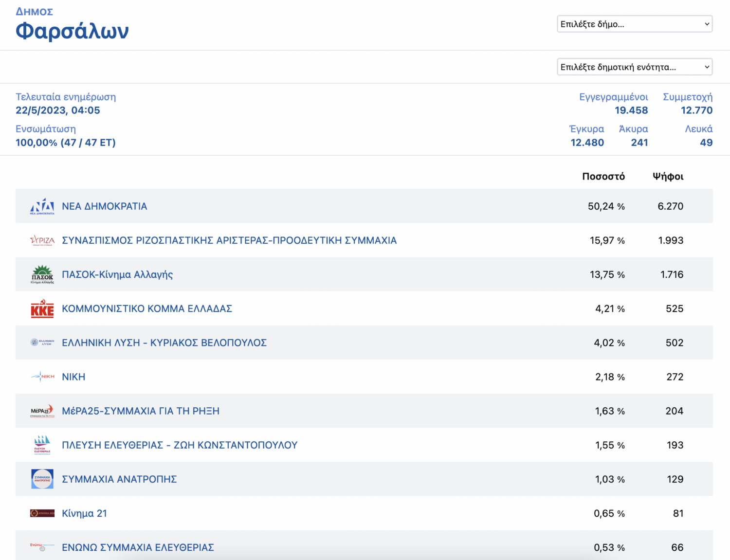This screenshot has height=560, width=730.
Task: Click the '13,75 %' percentage cell
Action: point(607,274)
